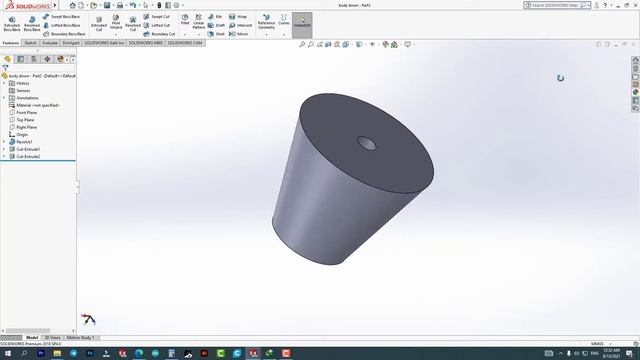Expand the History tree node
The image size is (640, 360).
click(4, 83)
